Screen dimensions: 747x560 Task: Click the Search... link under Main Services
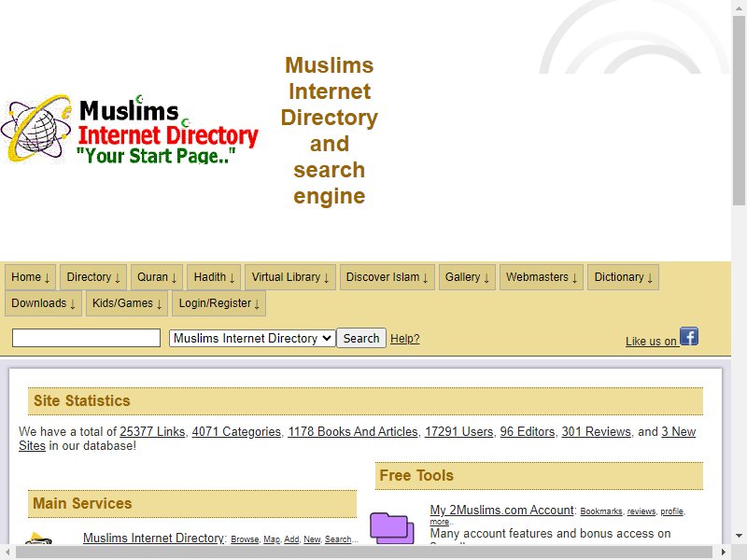[x=340, y=539]
